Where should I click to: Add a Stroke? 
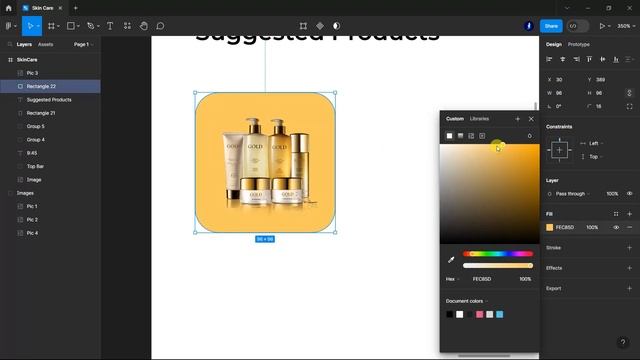coord(629,248)
